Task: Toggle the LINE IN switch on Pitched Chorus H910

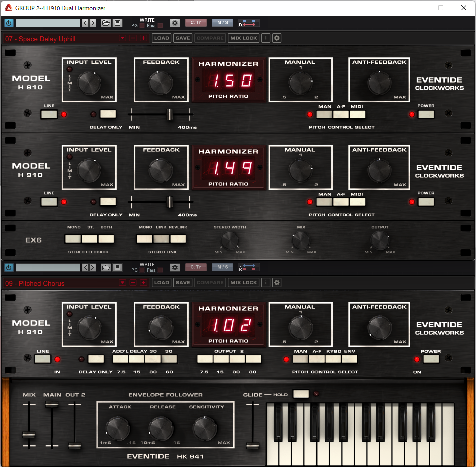Action: (43, 359)
